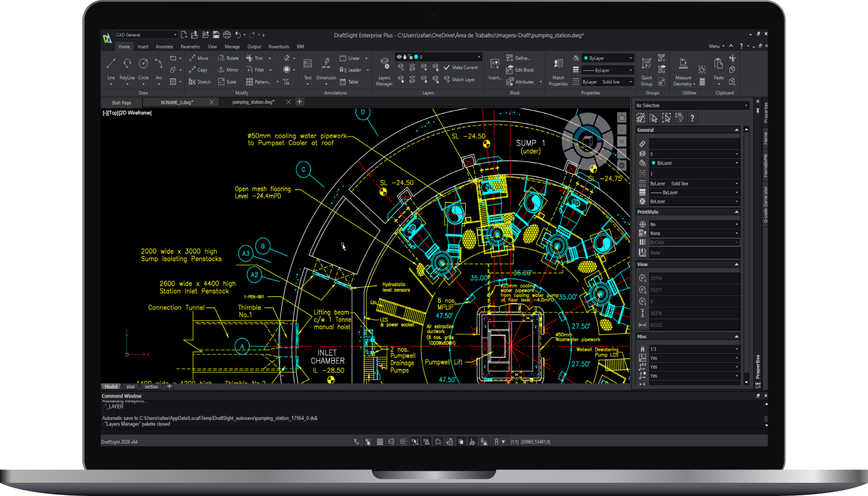Open the Layers Manager
Image resolution: width=868 pixels, height=496 pixels.
(384, 71)
